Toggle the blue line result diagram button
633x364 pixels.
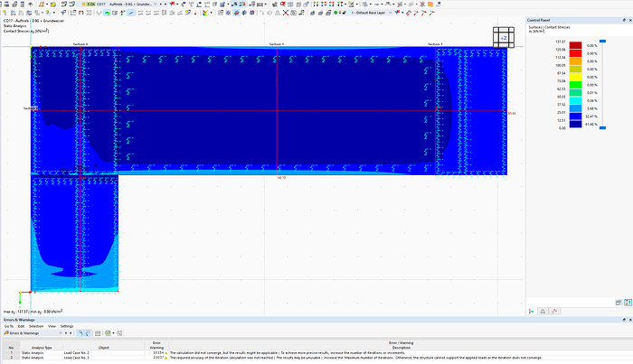pyautogui.click(x=131, y=13)
